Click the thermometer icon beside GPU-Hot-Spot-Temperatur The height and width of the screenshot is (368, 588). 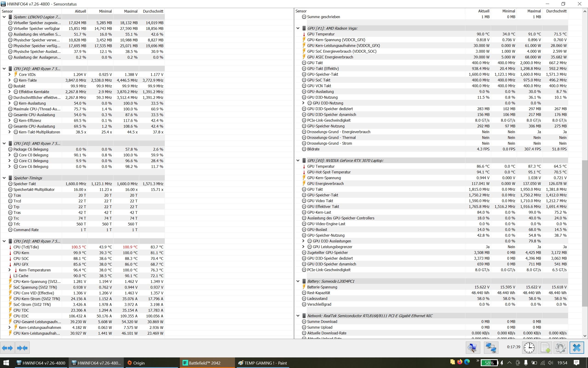(x=304, y=172)
